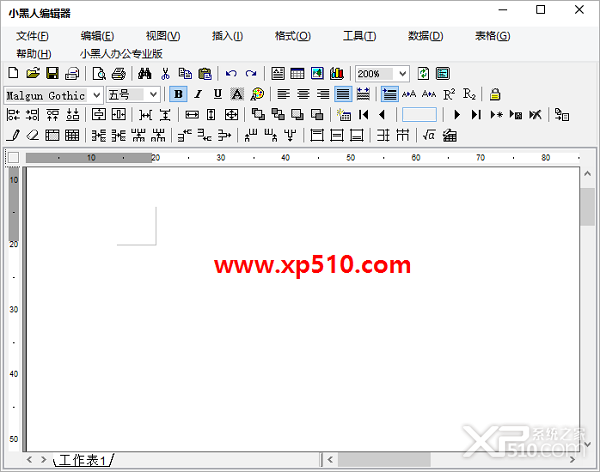
Task: Go to first record
Action: click(364, 114)
